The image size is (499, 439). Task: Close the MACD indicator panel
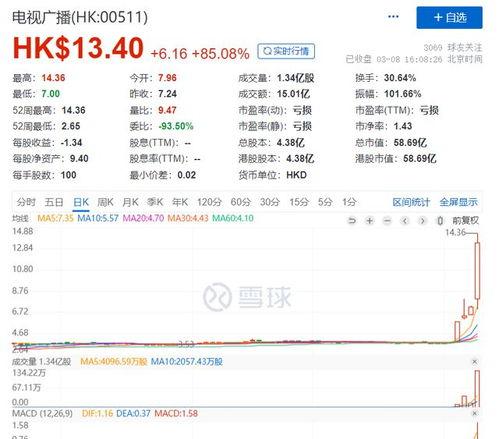tap(475, 413)
